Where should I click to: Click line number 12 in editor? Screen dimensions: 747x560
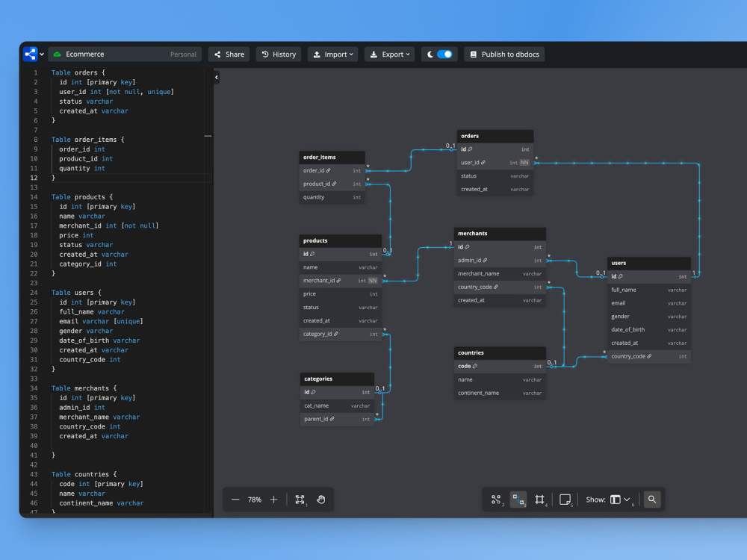pos(34,178)
